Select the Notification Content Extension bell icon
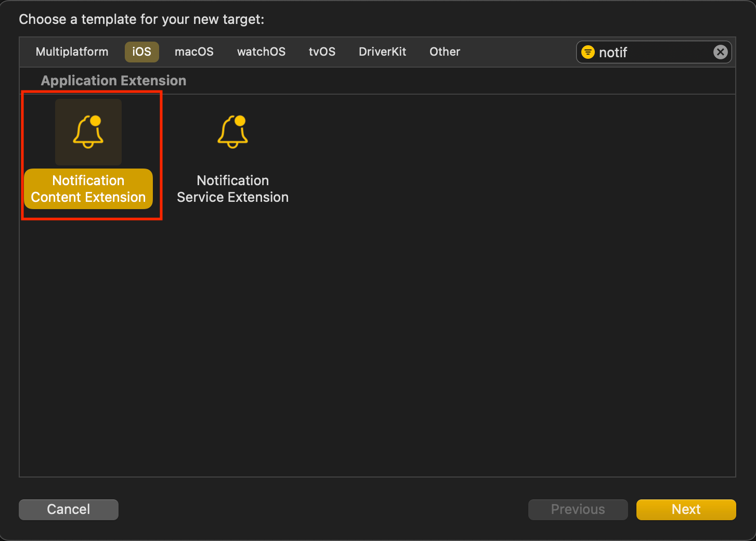Image resolution: width=756 pixels, height=541 pixels. click(88, 132)
